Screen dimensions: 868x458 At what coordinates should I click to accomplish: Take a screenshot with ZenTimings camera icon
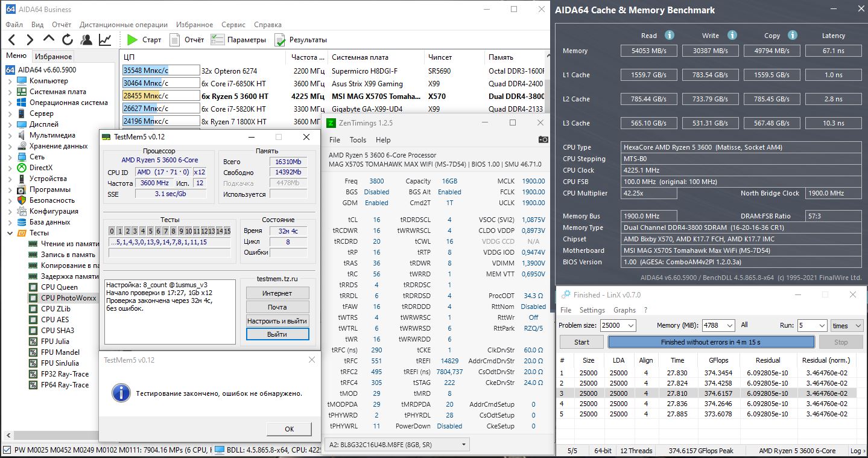pyautogui.click(x=543, y=140)
